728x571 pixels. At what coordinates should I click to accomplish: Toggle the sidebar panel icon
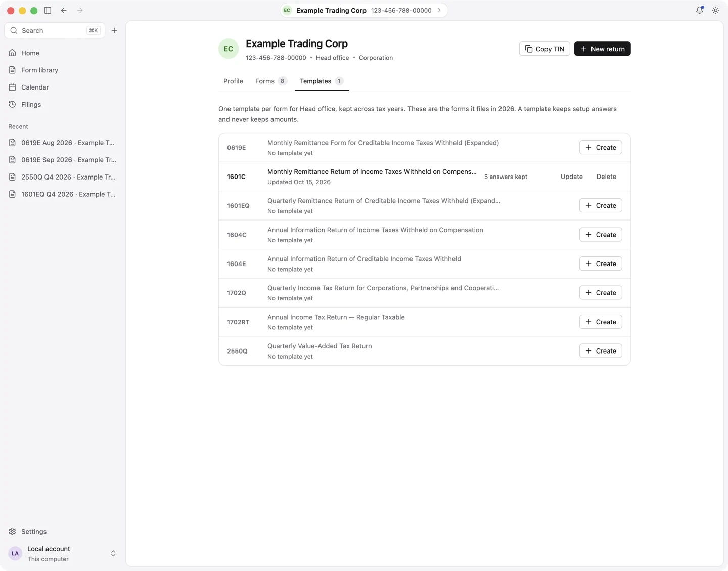48,10
